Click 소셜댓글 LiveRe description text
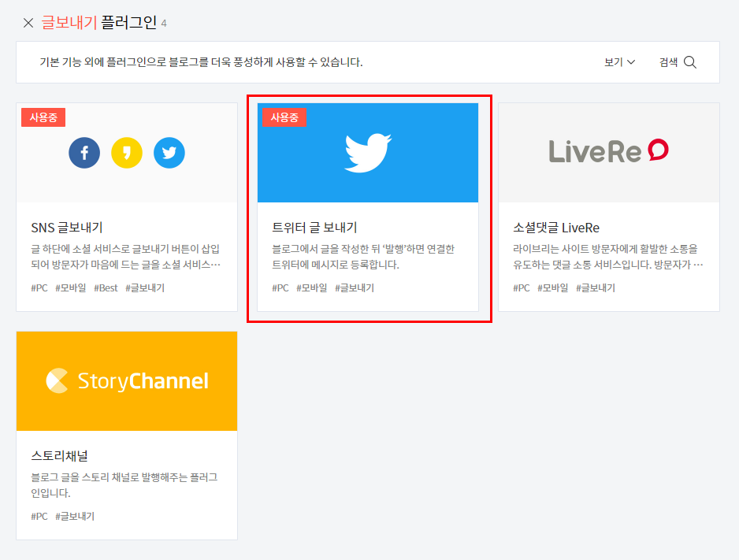739x560 pixels. pyautogui.click(x=608, y=257)
